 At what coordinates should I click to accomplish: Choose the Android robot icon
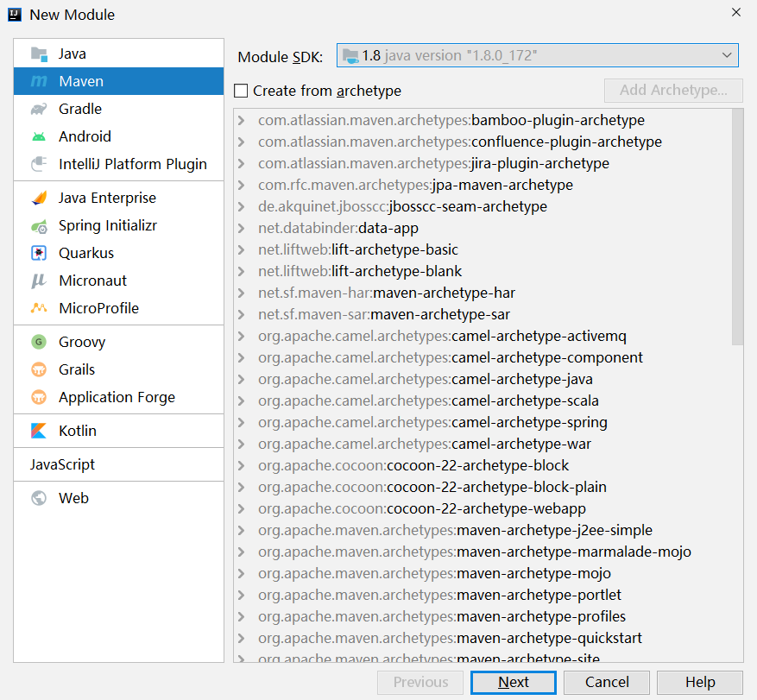point(39,136)
